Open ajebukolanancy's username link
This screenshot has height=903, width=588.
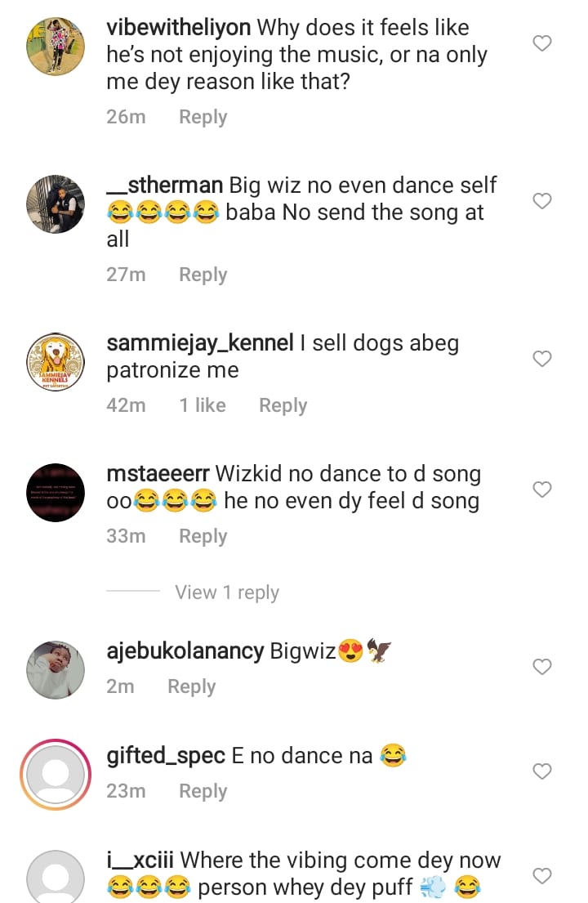[x=185, y=651]
